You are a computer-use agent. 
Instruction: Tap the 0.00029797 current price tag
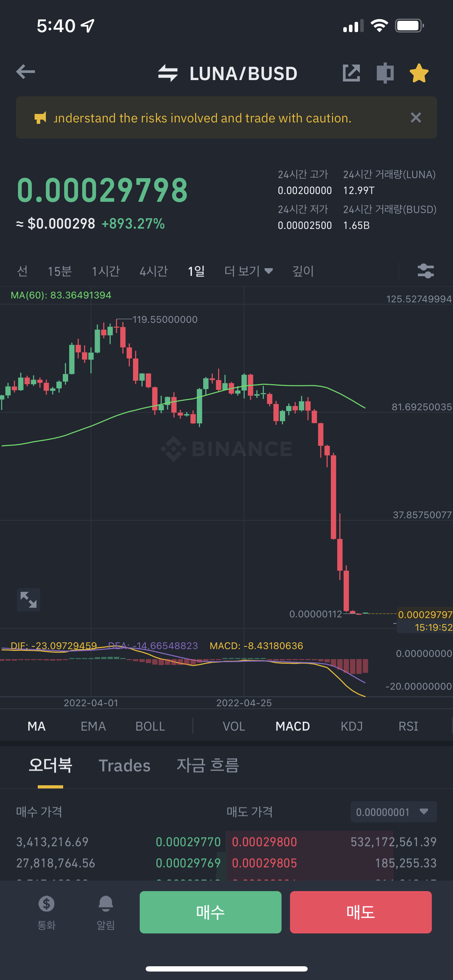click(x=425, y=615)
